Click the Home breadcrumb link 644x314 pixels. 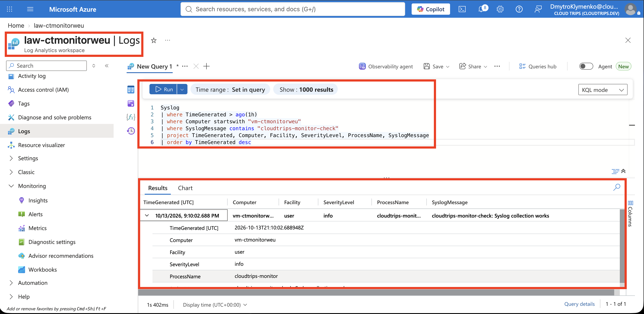[16, 26]
